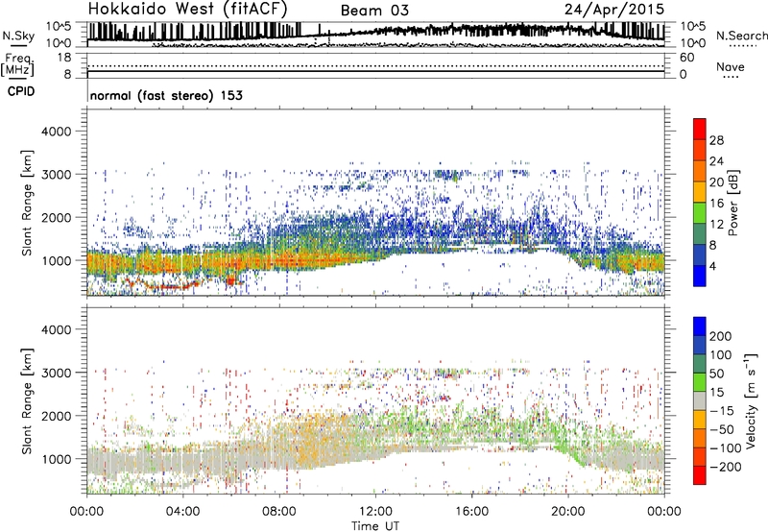Click the dotted line sample under N.Search
This screenshot has width=768, height=532.
(x=742, y=46)
